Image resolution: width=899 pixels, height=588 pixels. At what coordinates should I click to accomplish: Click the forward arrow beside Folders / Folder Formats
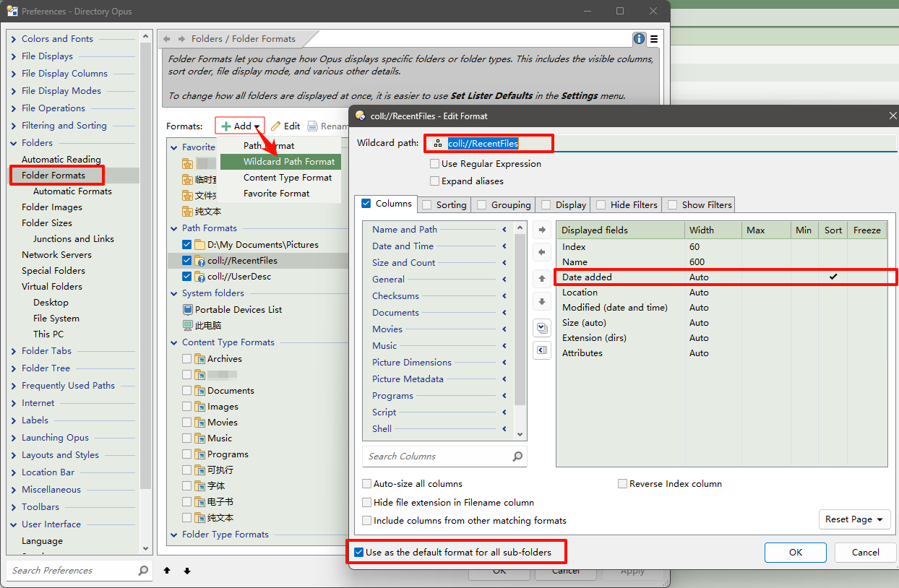[181, 39]
